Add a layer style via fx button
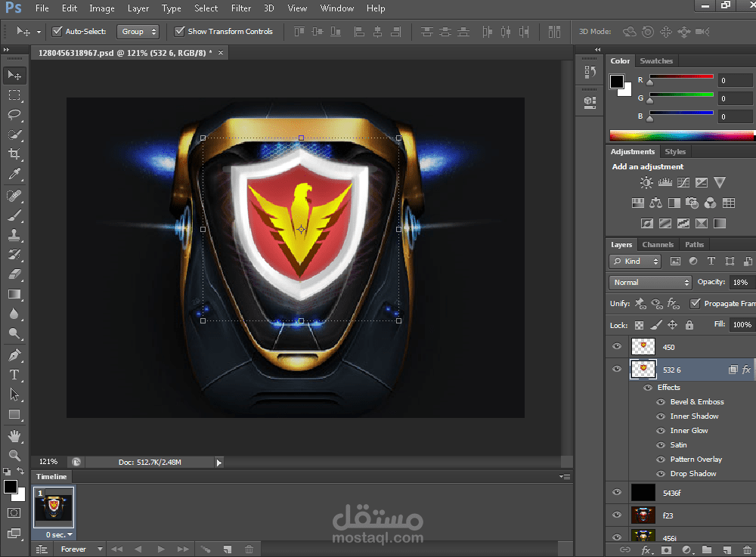Screen dimensions: 756x557 (646, 549)
